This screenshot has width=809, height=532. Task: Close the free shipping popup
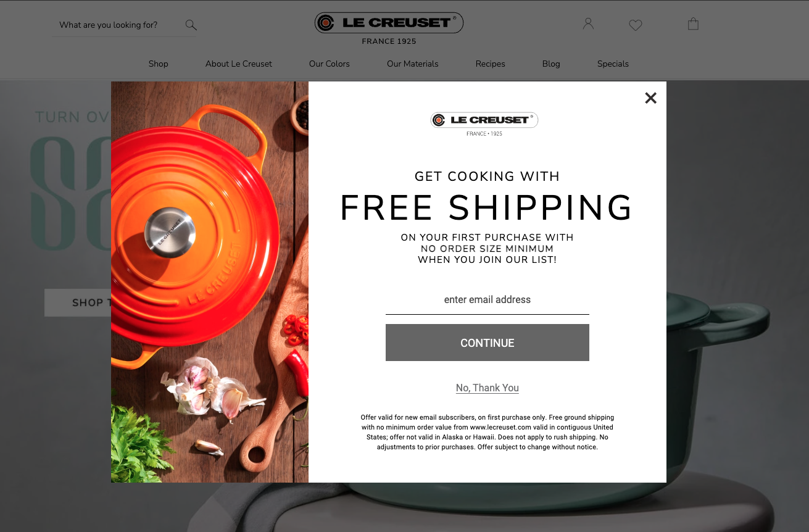tap(650, 98)
